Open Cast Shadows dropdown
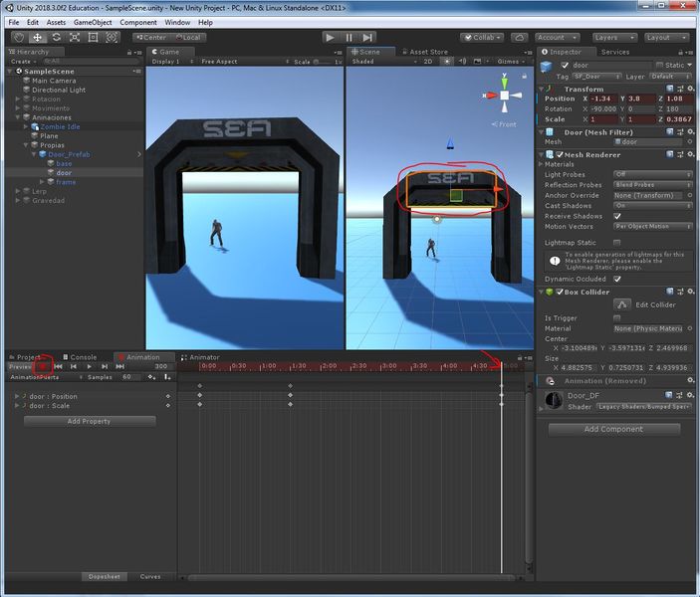Image resolution: width=700 pixels, height=597 pixels. pos(652,206)
